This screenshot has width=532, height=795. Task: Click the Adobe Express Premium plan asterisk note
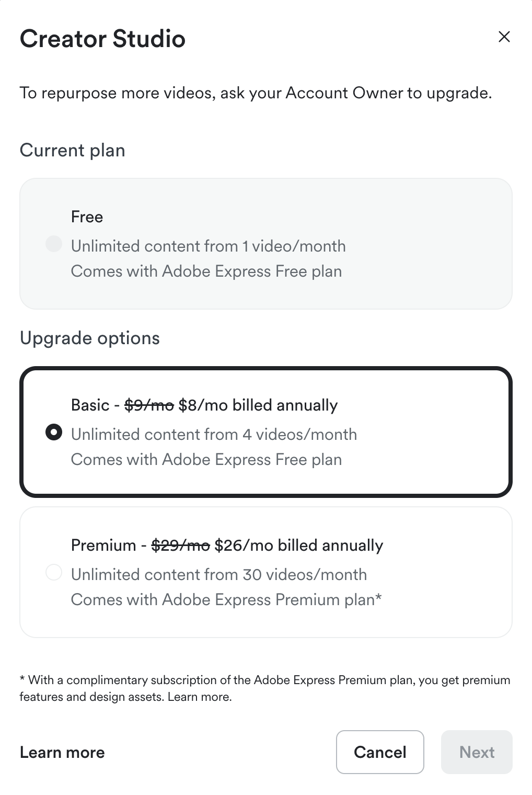(227, 599)
